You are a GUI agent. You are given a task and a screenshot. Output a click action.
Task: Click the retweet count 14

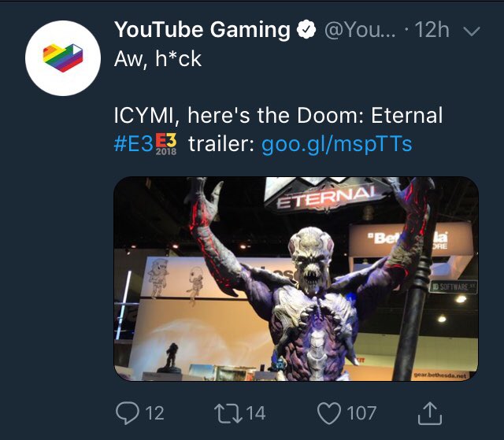[256, 413]
